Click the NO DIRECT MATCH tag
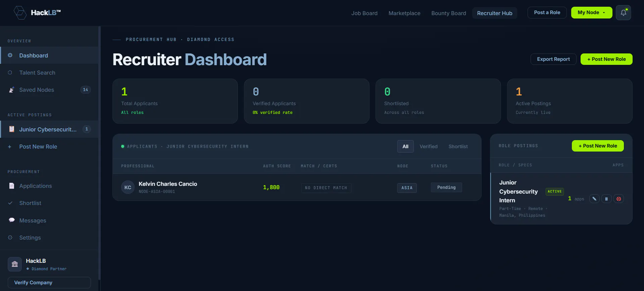 coord(326,188)
